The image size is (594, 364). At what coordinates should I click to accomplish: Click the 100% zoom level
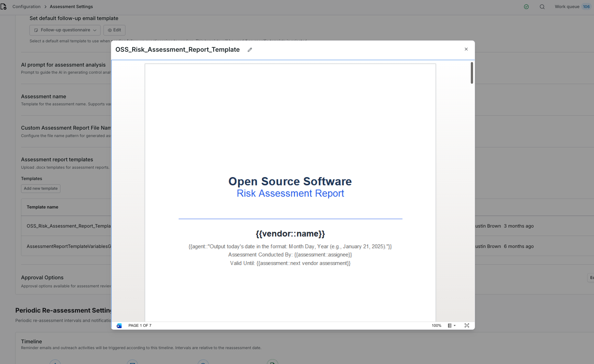click(436, 326)
